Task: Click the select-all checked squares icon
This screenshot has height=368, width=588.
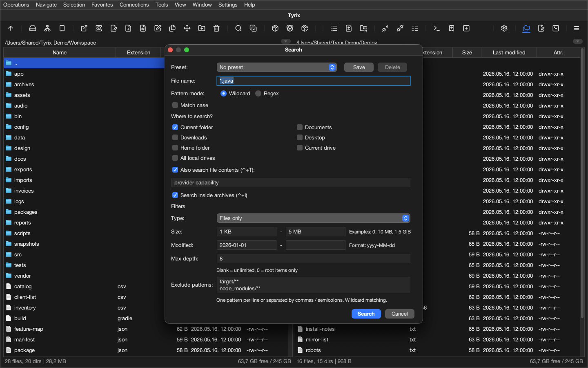Action: coord(253,28)
